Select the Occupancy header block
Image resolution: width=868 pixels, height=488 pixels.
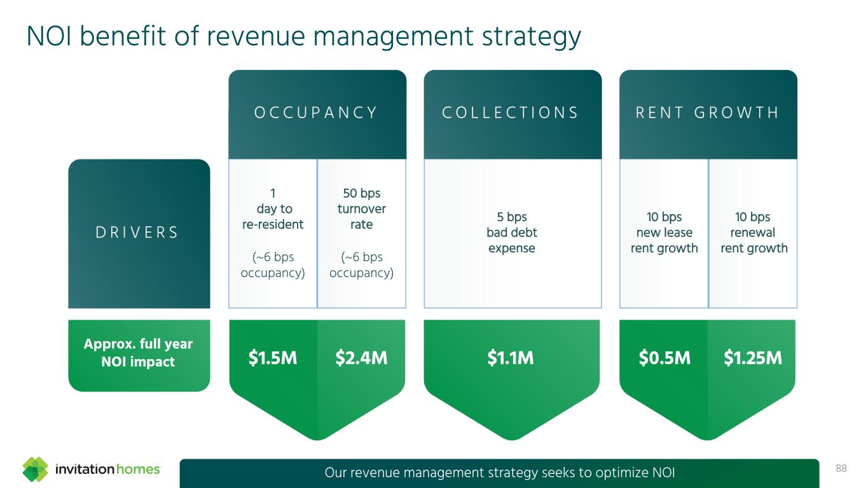click(x=317, y=114)
